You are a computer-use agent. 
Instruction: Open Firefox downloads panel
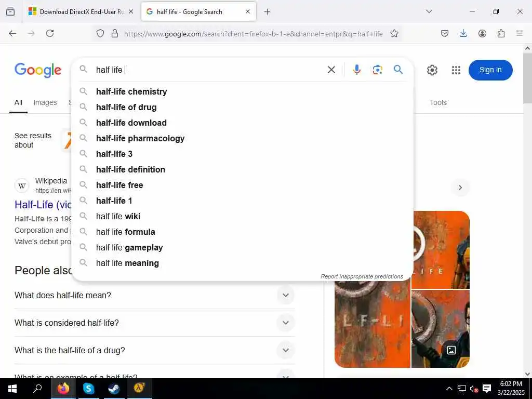coord(463,33)
